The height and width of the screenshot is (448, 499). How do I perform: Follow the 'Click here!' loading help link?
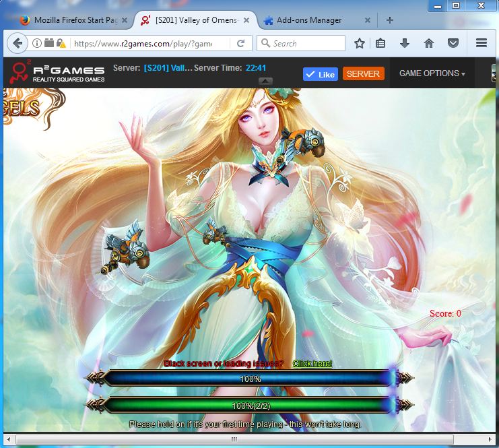tap(312, 364)
